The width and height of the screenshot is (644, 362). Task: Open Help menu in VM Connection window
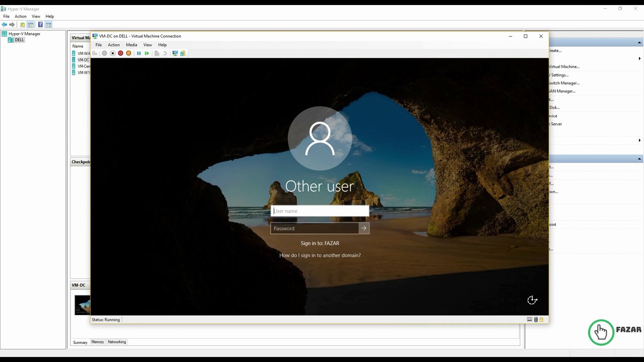[163, 45]
